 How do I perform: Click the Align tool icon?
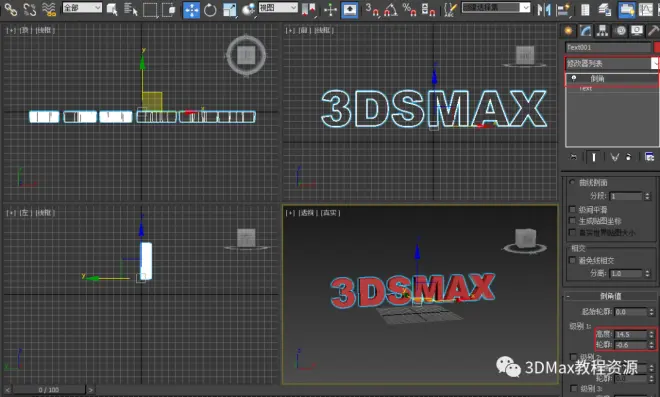(562, 9)
